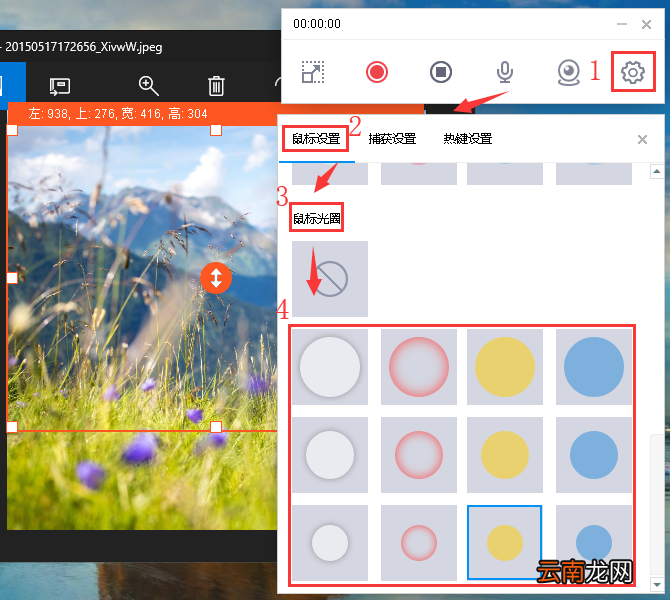
Task: Switch to the 热键设置 tab
Action: click(x=467, y=138)
